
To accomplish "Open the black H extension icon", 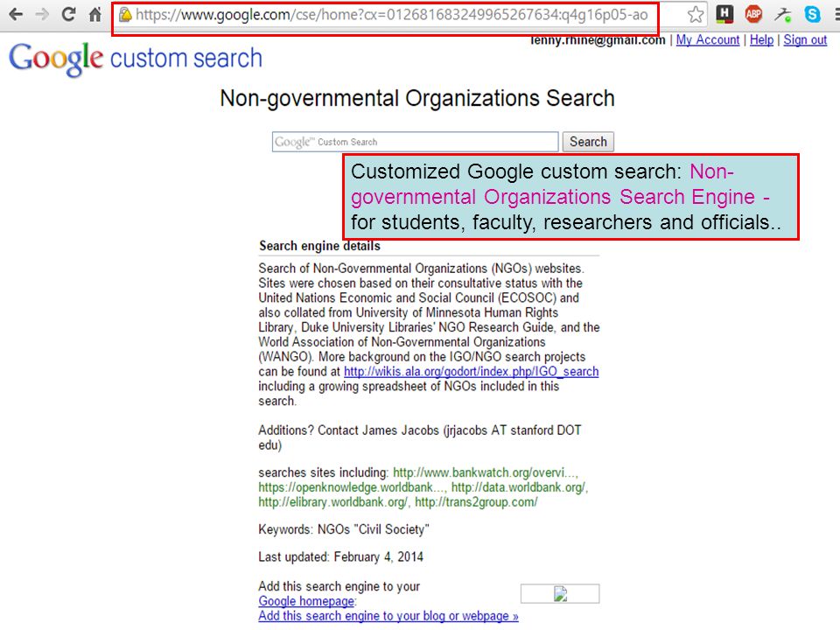I will tap(724, 14).
